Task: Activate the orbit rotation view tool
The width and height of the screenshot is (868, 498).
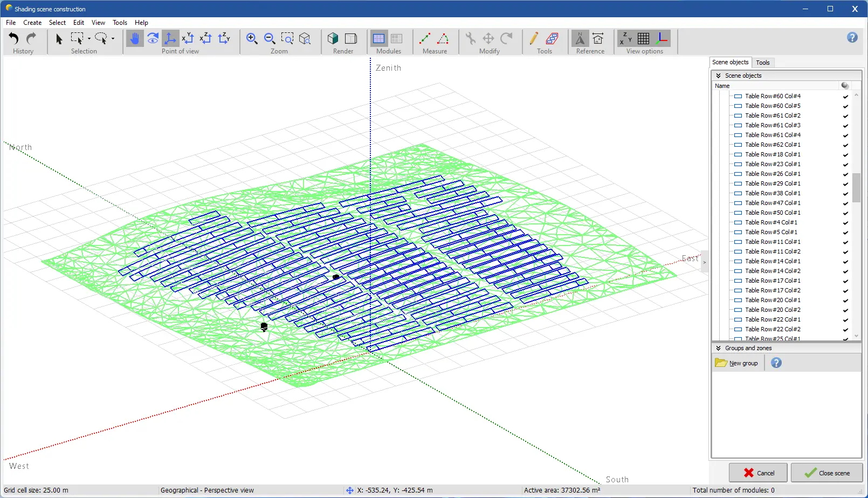Action: click(x=153, y=38)
